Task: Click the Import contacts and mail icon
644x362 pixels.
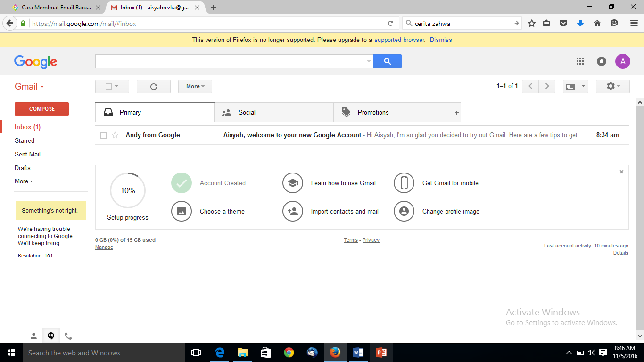Action: pyautogui.click(x=293, y=211)
